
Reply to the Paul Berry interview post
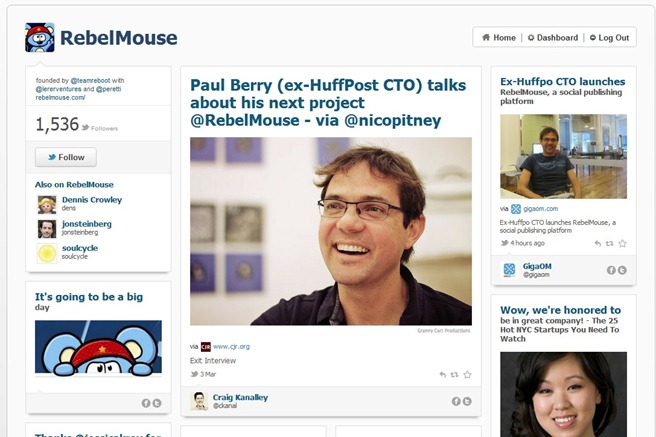[443, 375]
